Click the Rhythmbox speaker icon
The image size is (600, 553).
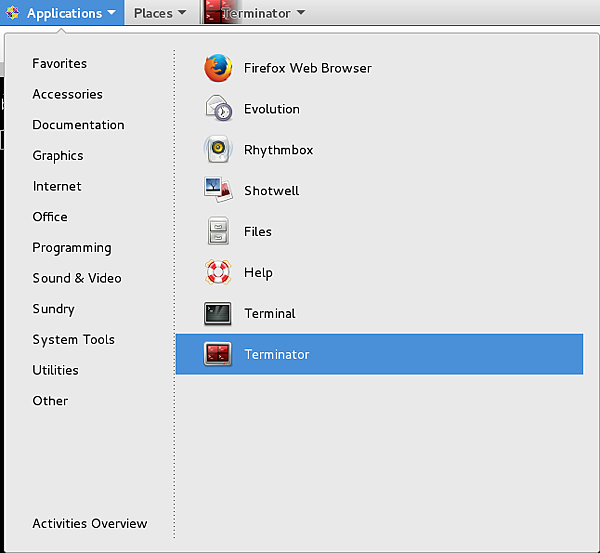click(218, 149)
